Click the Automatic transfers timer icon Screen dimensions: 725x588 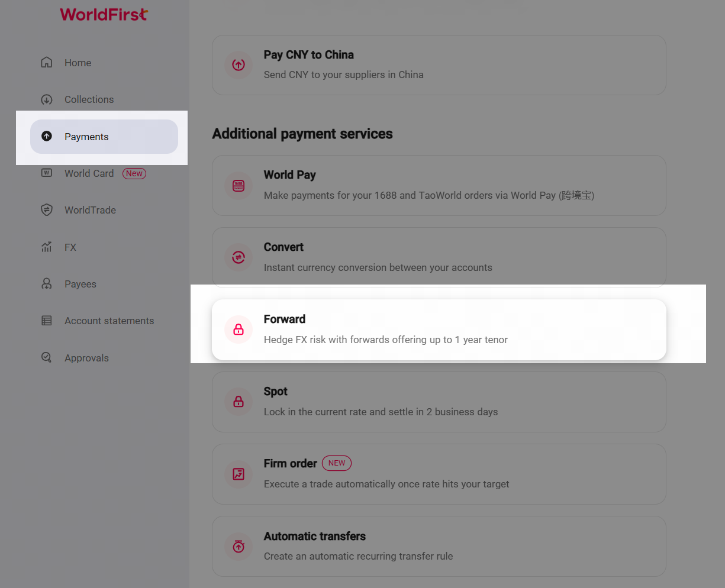pos(239,546)
